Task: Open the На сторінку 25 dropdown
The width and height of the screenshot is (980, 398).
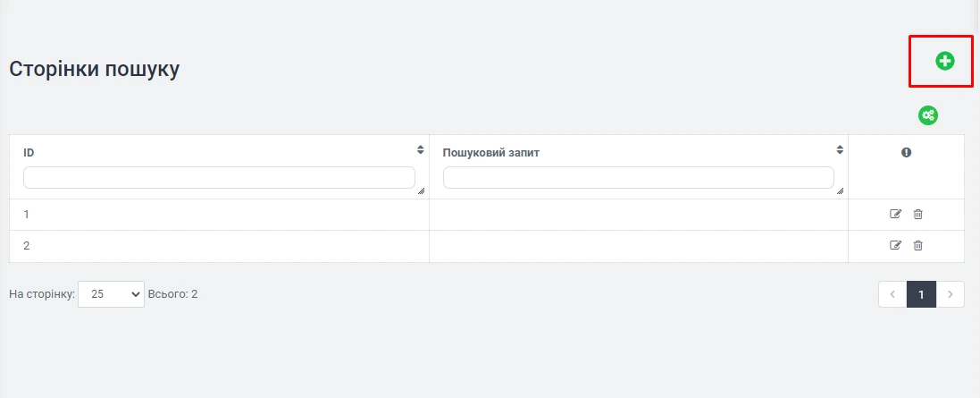Action: pos(111,293)
